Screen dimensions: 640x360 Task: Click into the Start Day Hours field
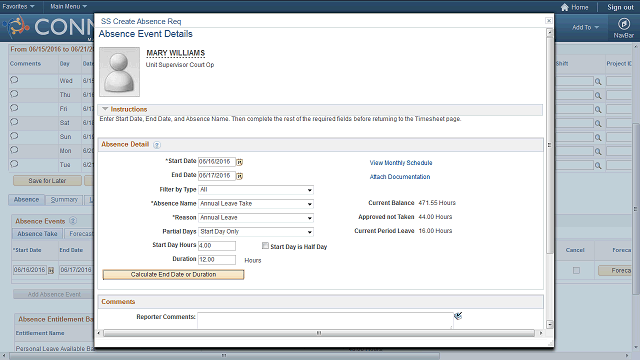click(x=217, y=246)
